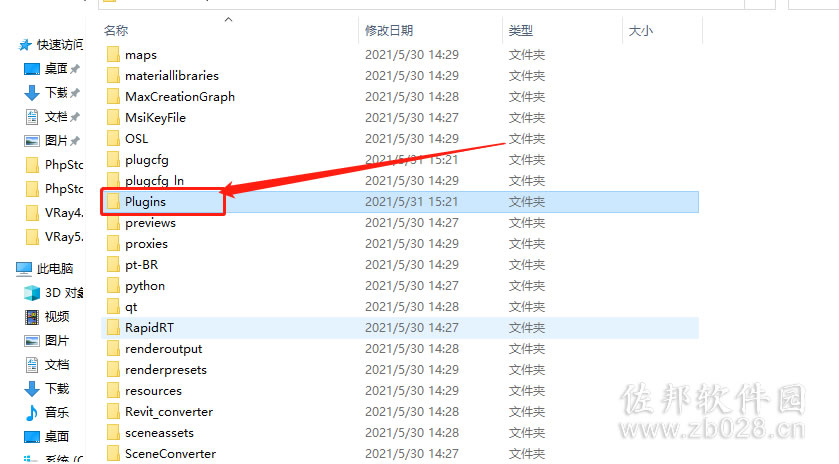The width and height of the screenshot is (839, 464).
Task: Click the previews folder icon
Action: point(113,223)
